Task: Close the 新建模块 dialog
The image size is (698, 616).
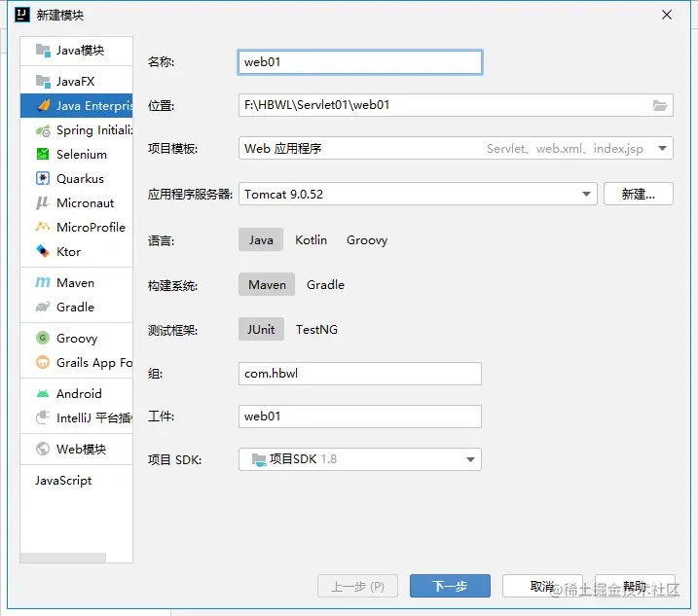Action: (x=667, y=15)
